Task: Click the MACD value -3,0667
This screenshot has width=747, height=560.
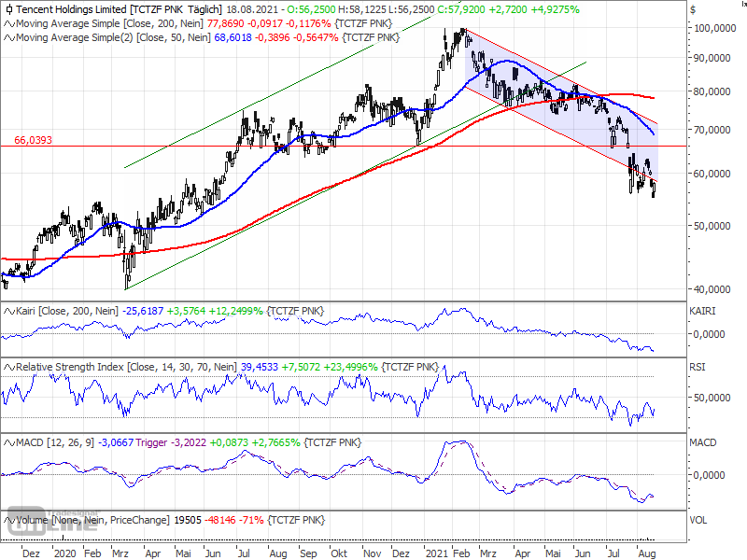Action: pos(116,442)
